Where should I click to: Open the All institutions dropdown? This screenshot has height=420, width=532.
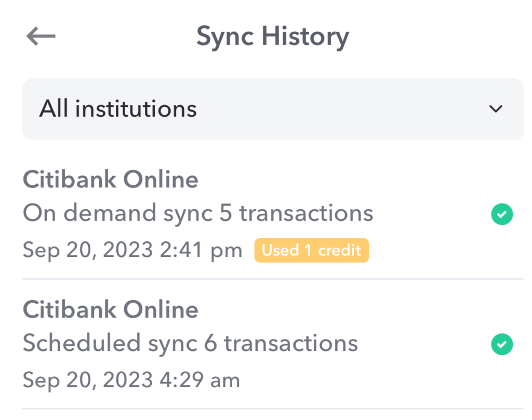273,109
